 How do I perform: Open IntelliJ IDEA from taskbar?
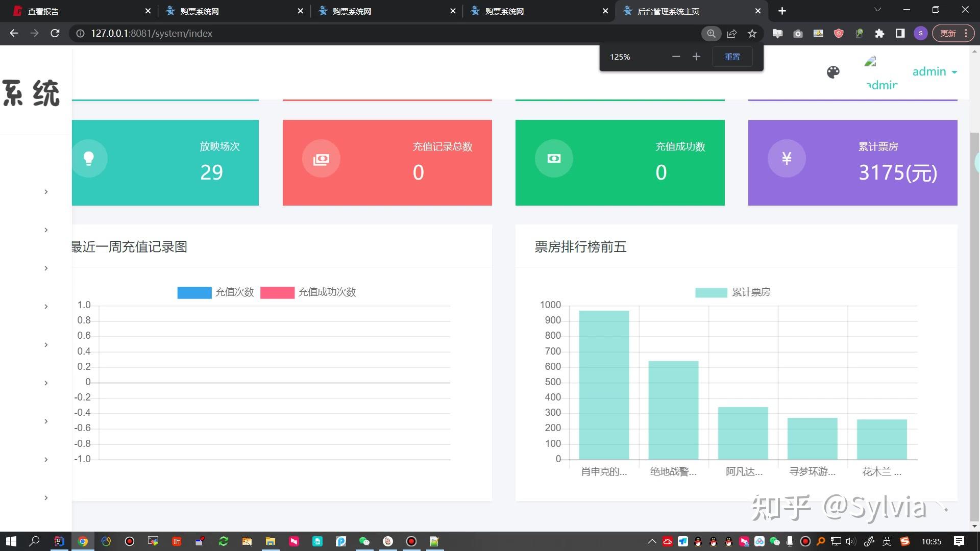click(x=59, y=541)
